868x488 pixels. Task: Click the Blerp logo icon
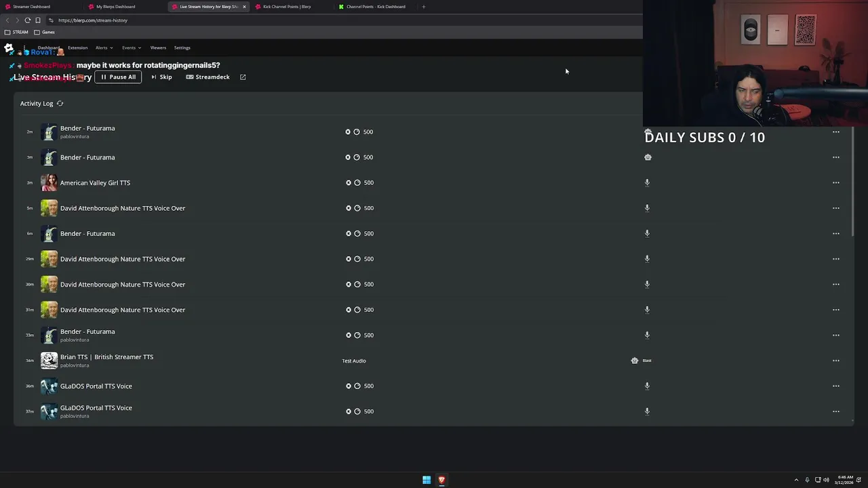(9, 48)
